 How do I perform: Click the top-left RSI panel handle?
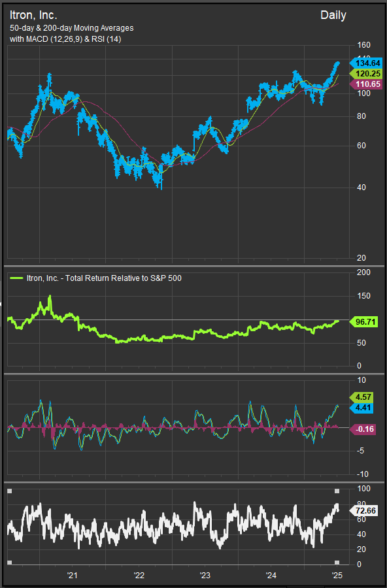[9, 491]
